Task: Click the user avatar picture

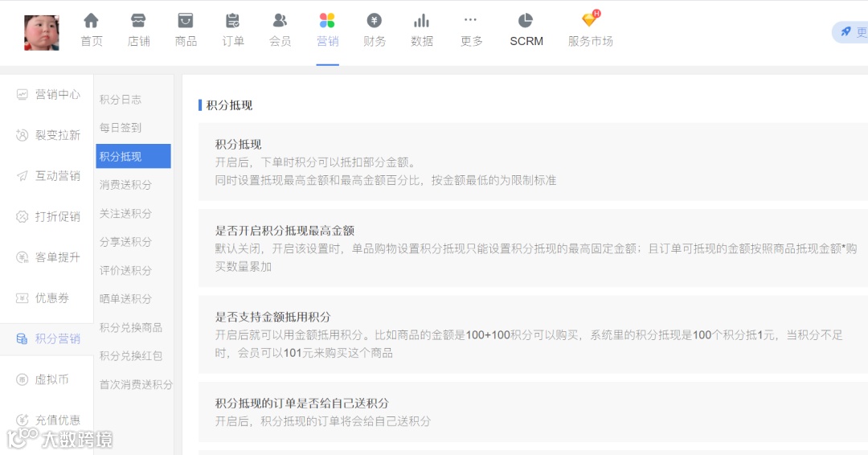Action: 42,33
